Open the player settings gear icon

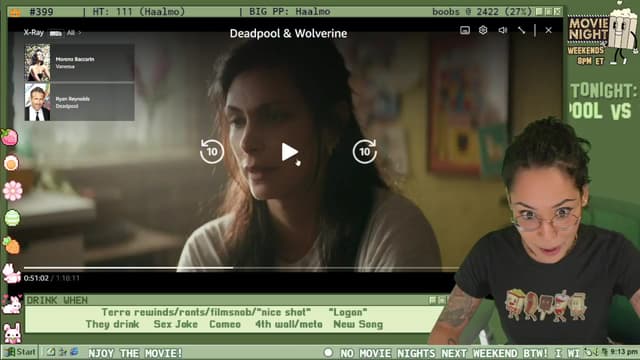[483, 30]
